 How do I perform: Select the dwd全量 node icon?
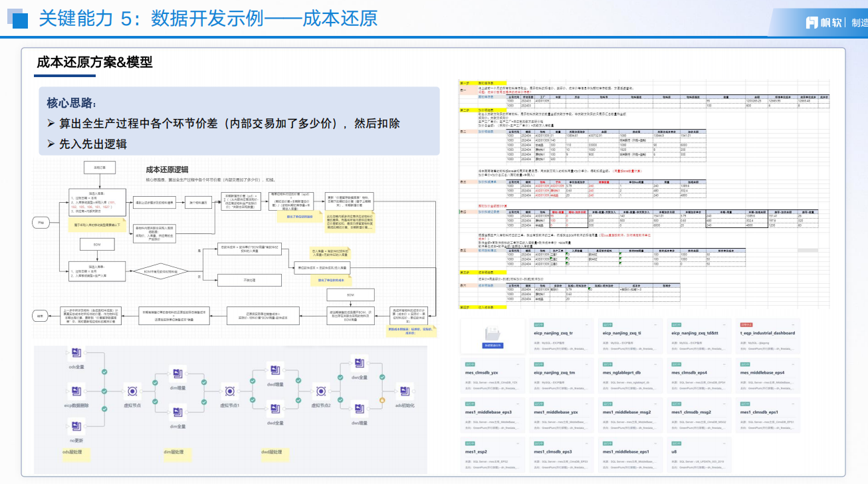tap(275, 410)
